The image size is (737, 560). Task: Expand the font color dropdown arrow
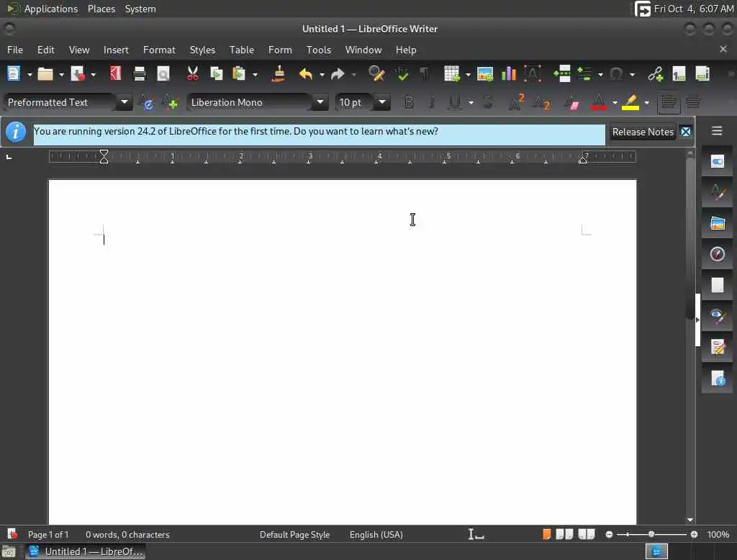click(615, 102)
